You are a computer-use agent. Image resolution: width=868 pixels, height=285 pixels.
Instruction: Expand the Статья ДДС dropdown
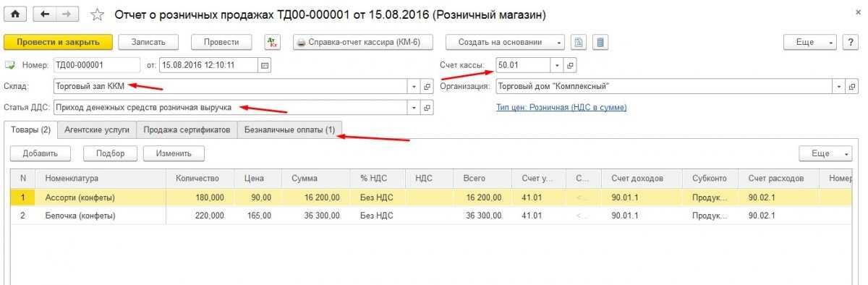point(414,107)
